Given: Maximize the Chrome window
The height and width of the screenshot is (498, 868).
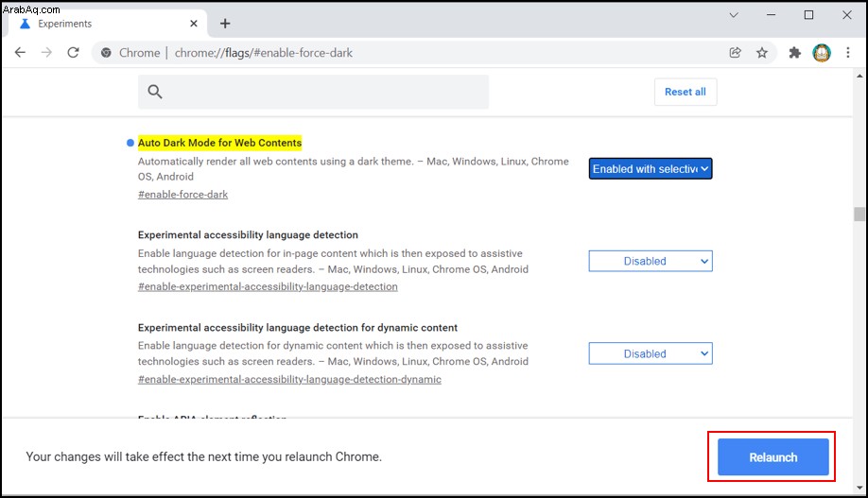Looking at the screenshot, I should pos(808,15).
